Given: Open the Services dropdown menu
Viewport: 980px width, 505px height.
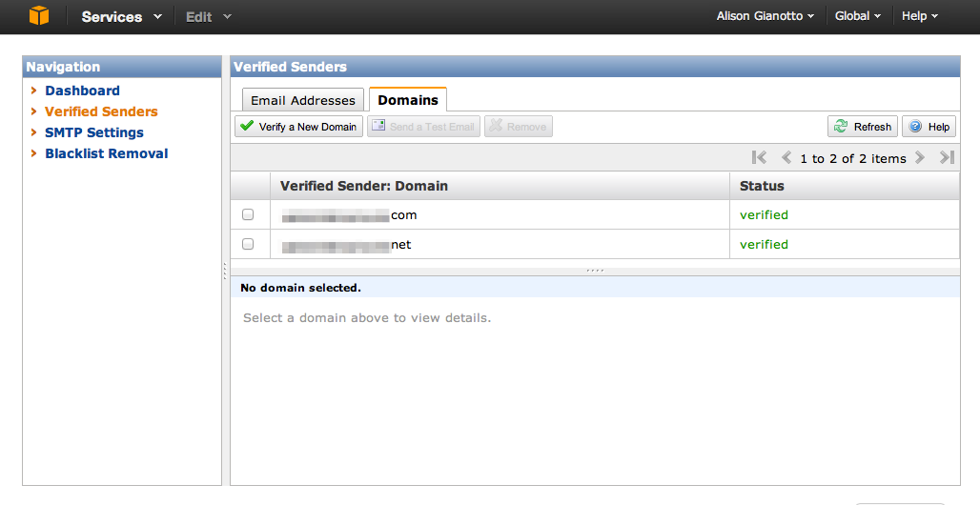Looking at the screenshot, I should click(122, 17).
